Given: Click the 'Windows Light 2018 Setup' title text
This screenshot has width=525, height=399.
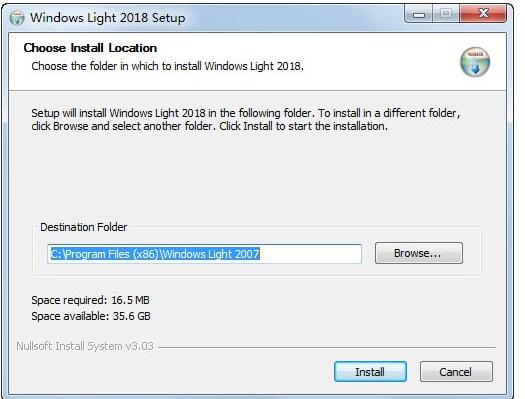Looking at the screenshot, I should [107, 18].
